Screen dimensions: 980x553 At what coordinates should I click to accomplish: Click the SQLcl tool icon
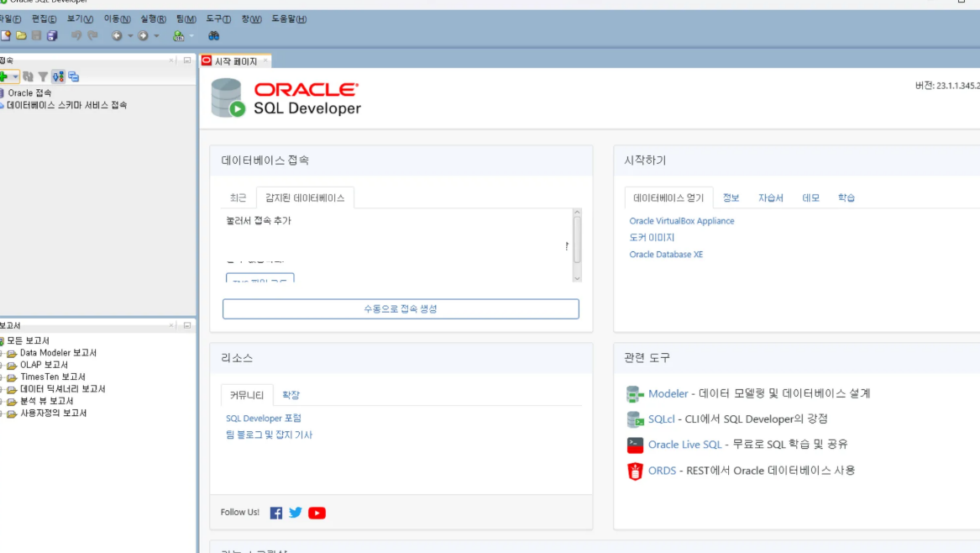(635, 419)
